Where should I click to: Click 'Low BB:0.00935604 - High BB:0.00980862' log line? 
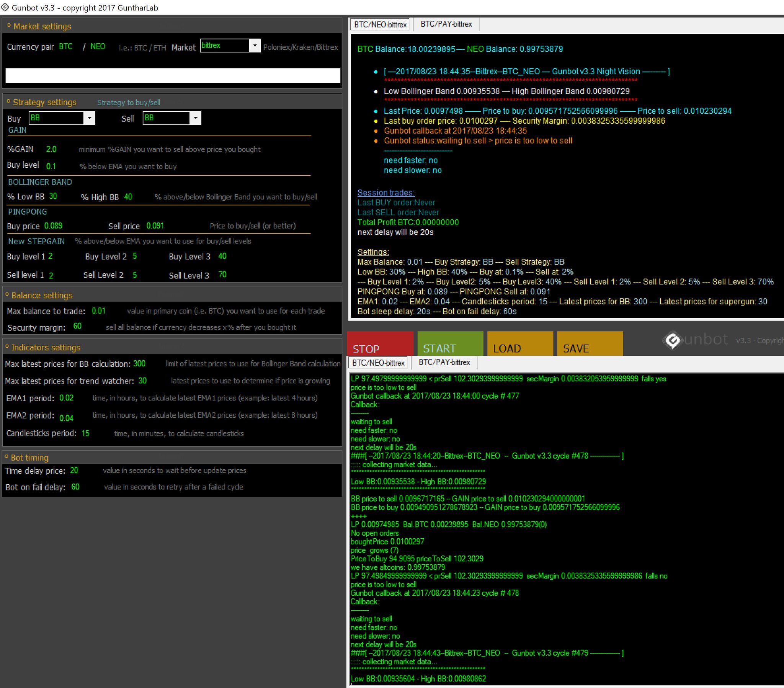tap(418, 679)
